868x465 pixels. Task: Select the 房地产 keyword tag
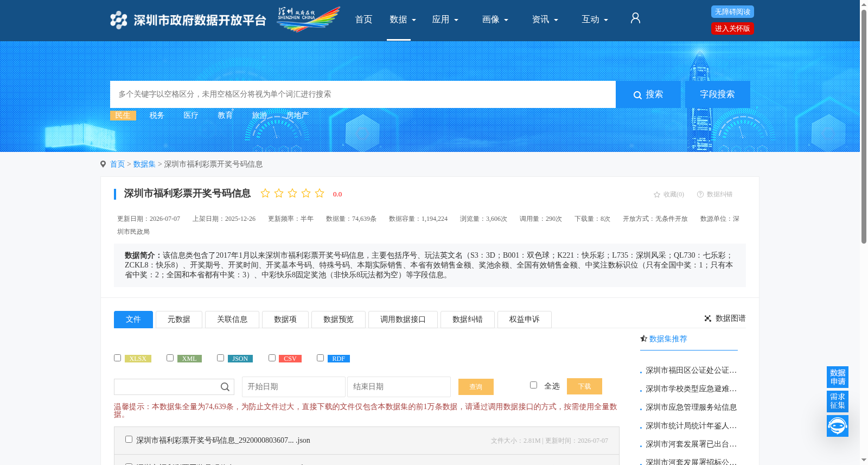pos(297,116)
